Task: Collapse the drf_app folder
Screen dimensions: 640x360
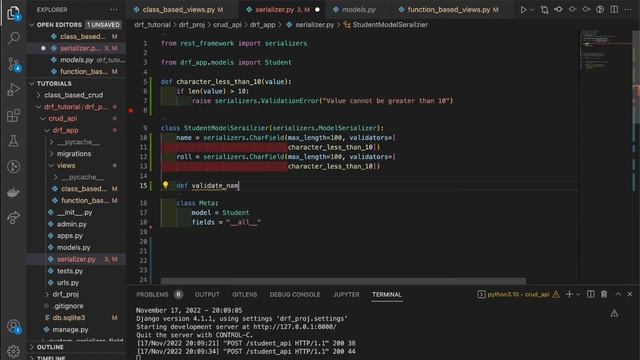Action: coord(65,130)
